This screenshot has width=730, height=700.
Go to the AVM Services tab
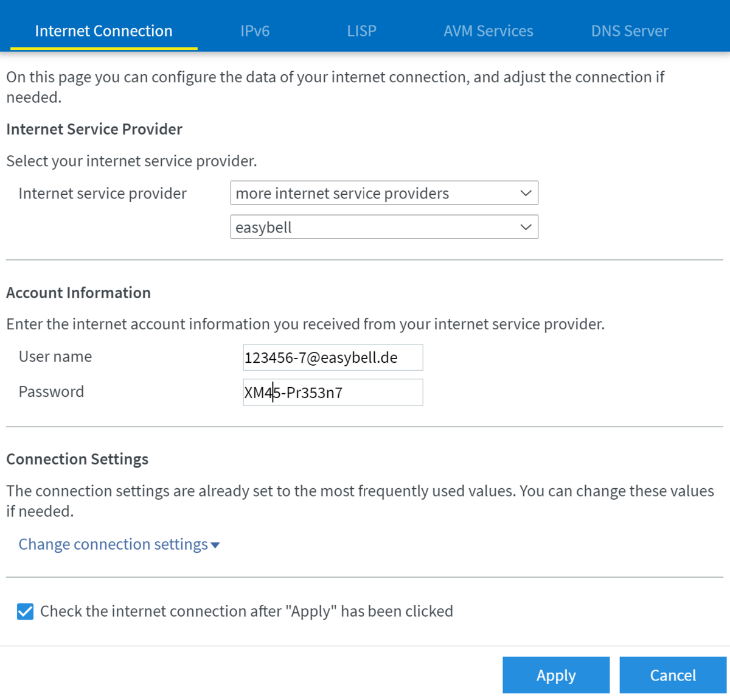pyautogui.click(x=488, y=31)
